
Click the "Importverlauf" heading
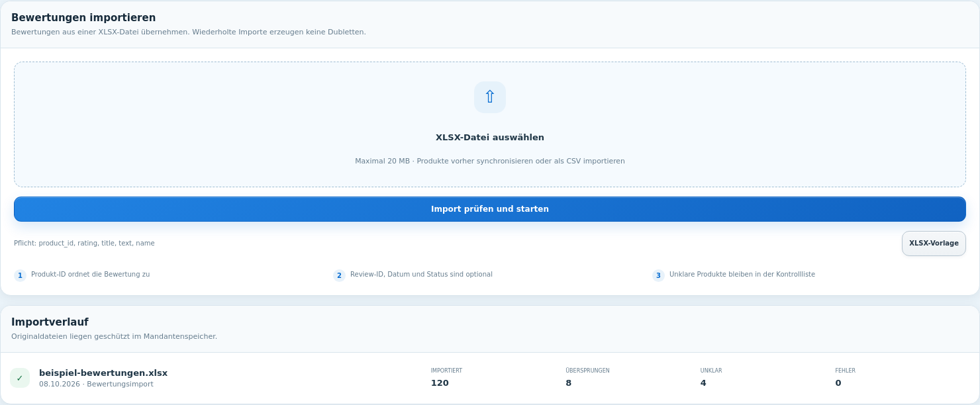(x=50, y=322)
